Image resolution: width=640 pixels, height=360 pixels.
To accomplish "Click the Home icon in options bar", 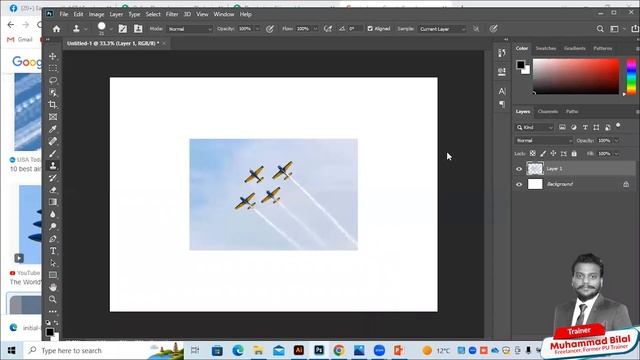I will click(x=56, y=29).
